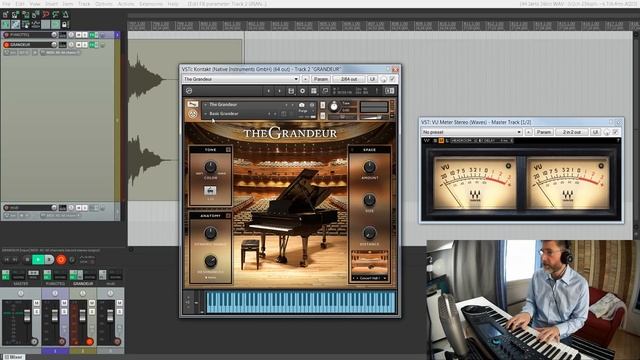Toggle the Lid button in Tone panel
The height and width of the screenshot is (360, 640).
click(x=210, y=190)
